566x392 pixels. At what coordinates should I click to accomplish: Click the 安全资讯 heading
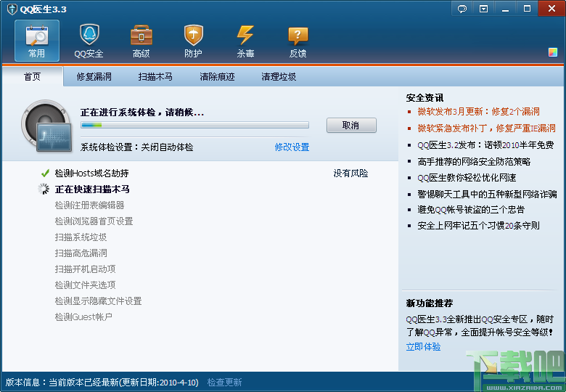coord(424,98)
